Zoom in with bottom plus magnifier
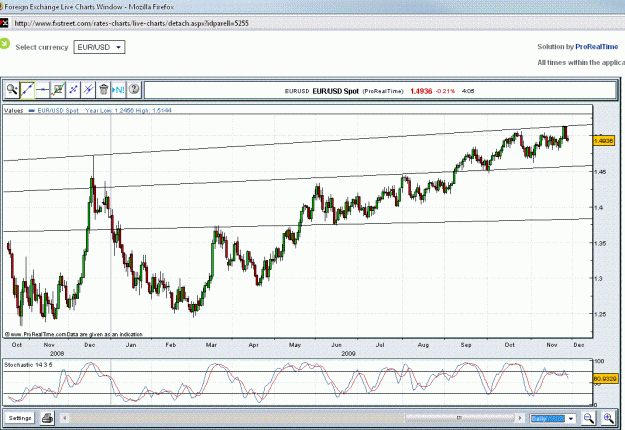The width and height of the screenshot is (625, 430). 608,418
